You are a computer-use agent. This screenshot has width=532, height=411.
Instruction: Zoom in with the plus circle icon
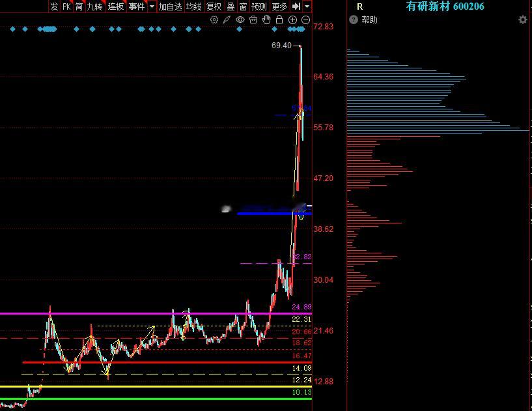(292, 20)
